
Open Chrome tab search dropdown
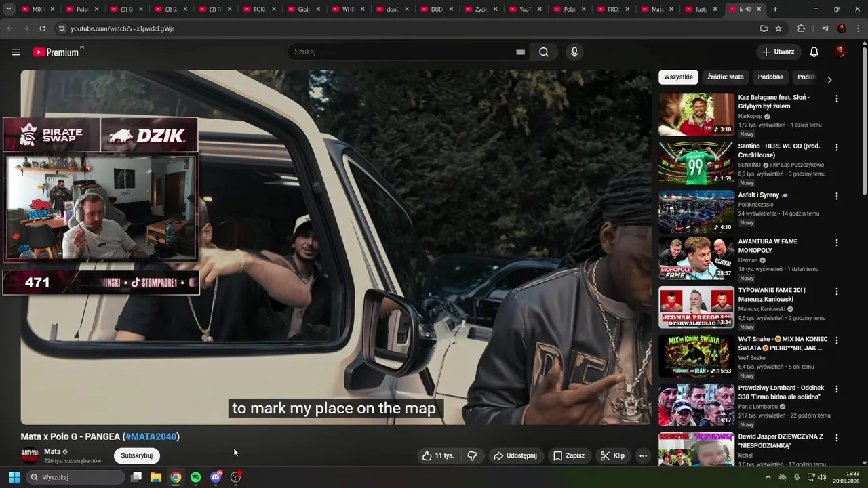coord(9,9)
